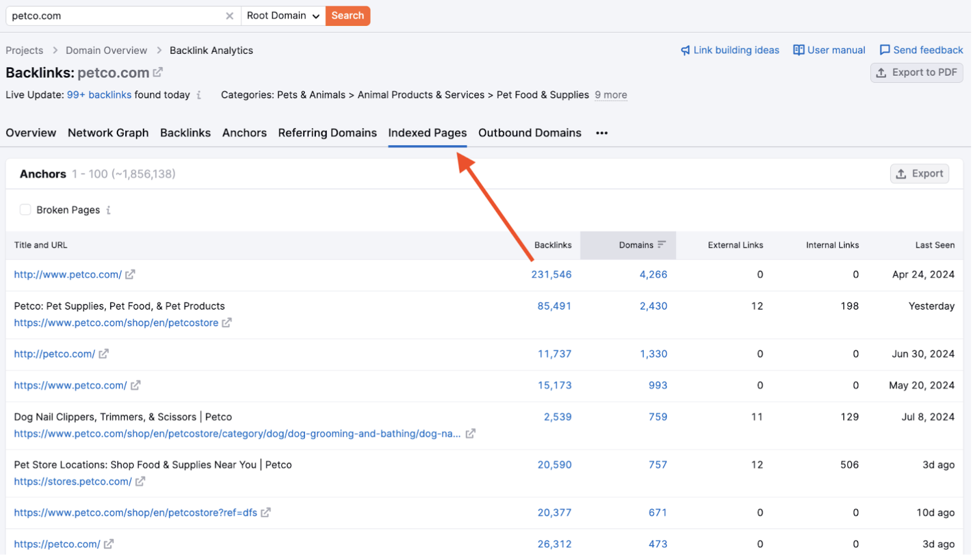The height and width of the screenshot is (560, 973).
Task: Open external icon for stores.petco.com
Action: point(140,481)
